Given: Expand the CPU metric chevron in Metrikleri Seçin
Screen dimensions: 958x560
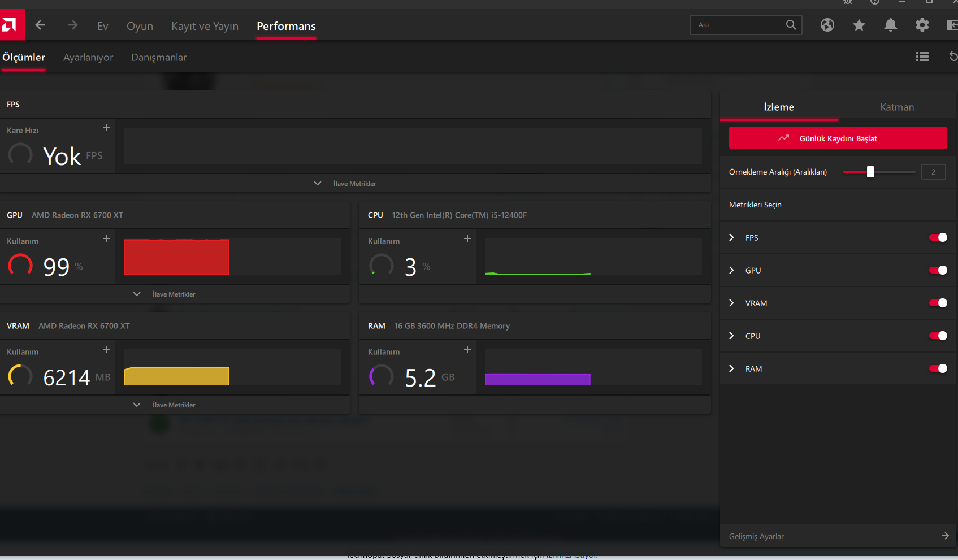Looking at the screenshot, I should point(731,336).
